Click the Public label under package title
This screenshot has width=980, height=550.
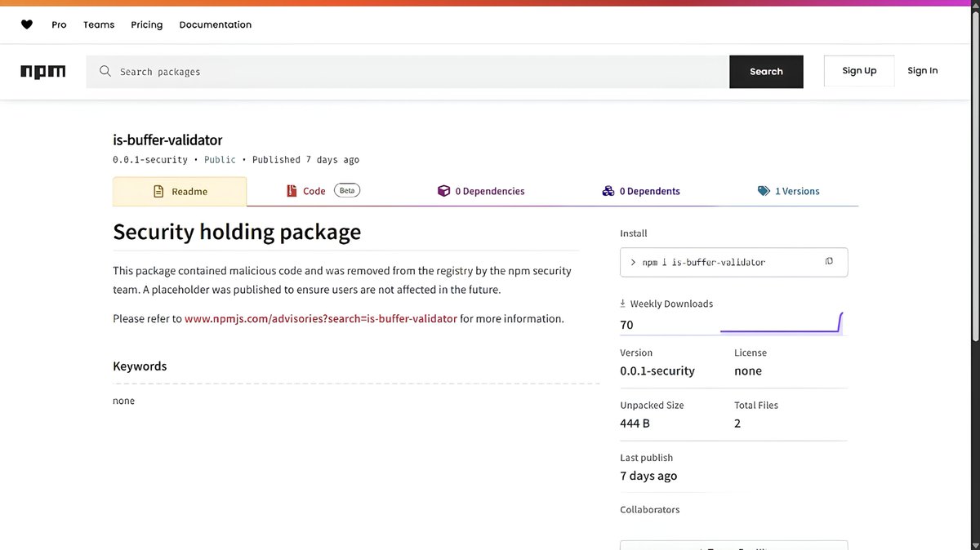pyautogui.click(x=220, y=160)
